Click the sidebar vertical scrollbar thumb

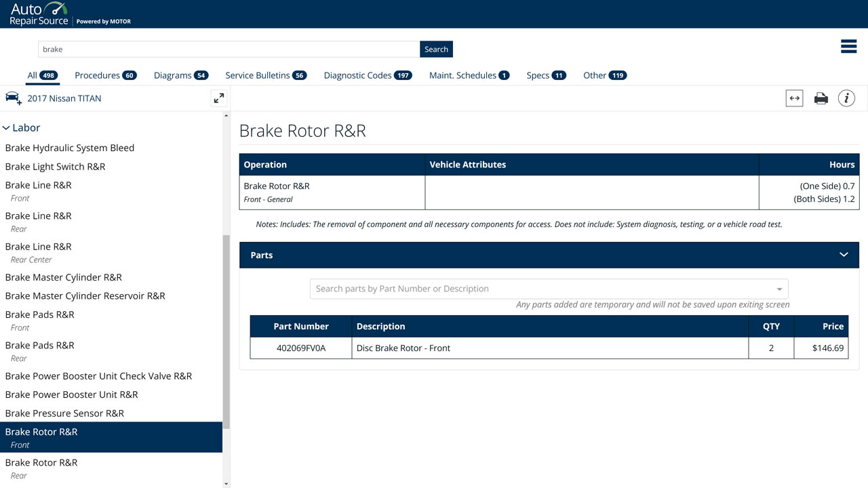(x=226, y=332)
